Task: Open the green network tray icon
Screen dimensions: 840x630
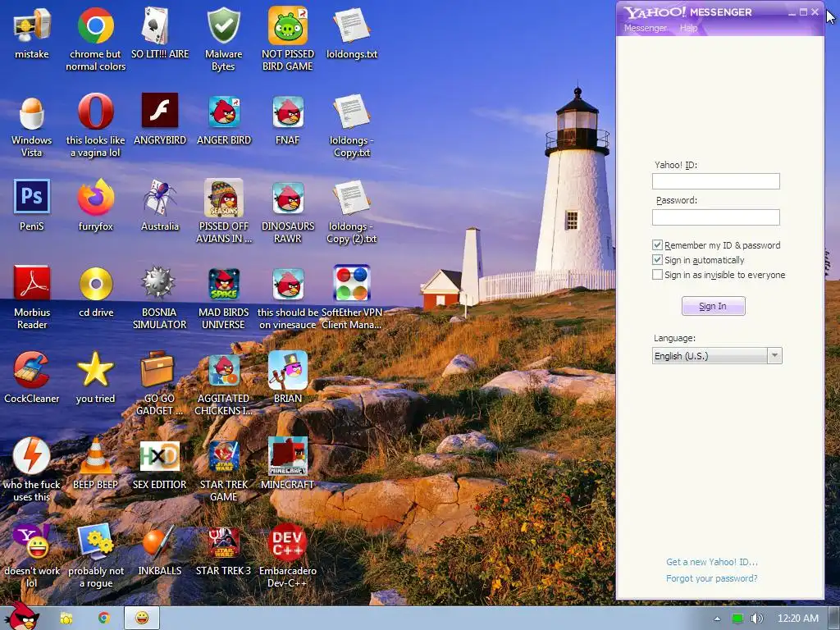Action: tap(737, 619)
